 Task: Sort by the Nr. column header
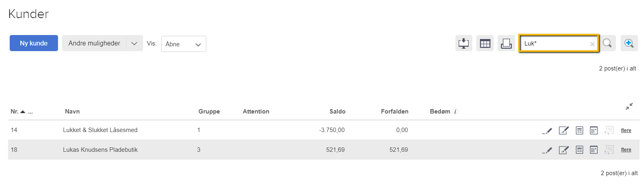coord(15,112)
